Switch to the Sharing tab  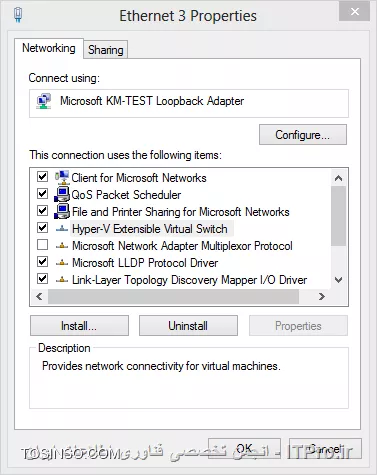click(x=106, y=50)
